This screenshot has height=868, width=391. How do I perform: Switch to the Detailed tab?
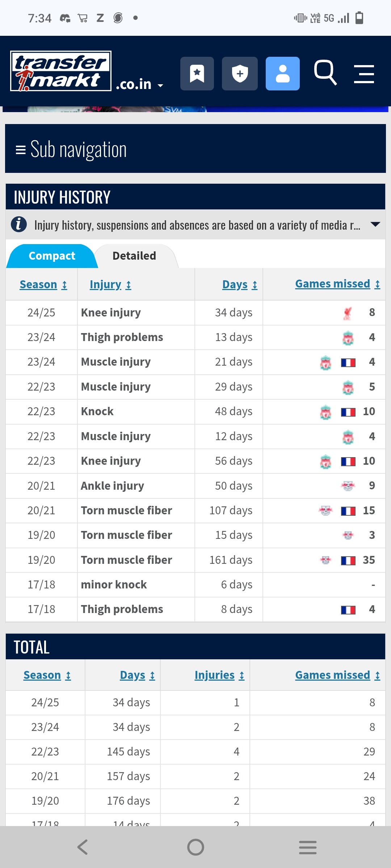pos(134,256)
